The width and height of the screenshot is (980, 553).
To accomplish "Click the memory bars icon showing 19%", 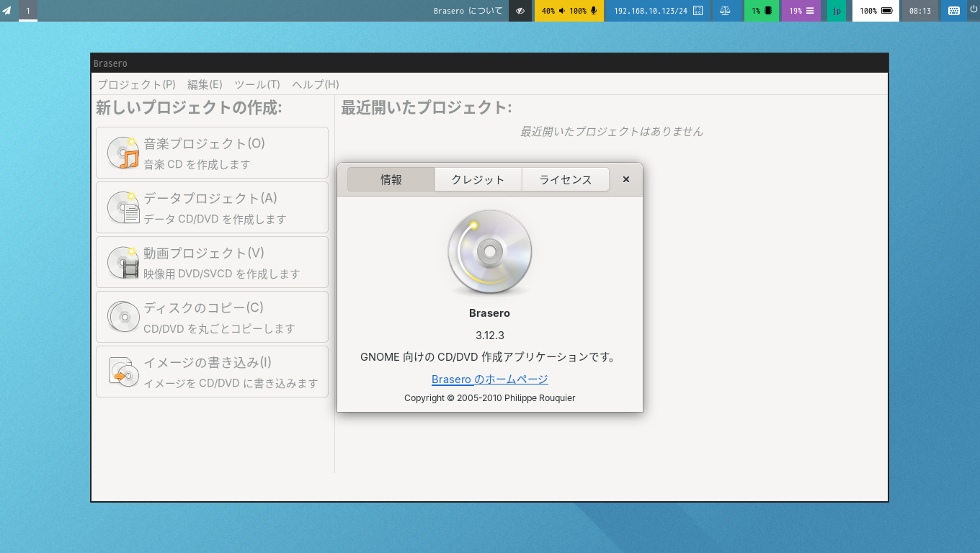I will [x=810, y=11].
